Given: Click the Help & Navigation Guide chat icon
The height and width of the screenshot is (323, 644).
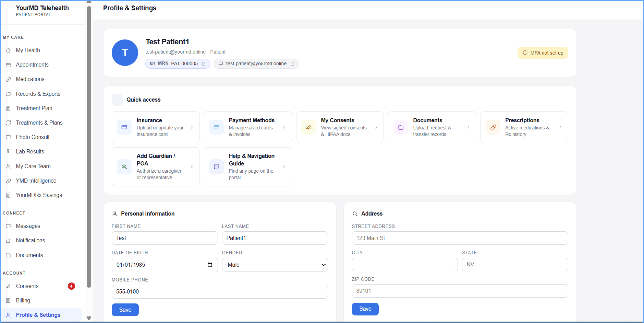Looking at the screenshot, I should [217, 167].
